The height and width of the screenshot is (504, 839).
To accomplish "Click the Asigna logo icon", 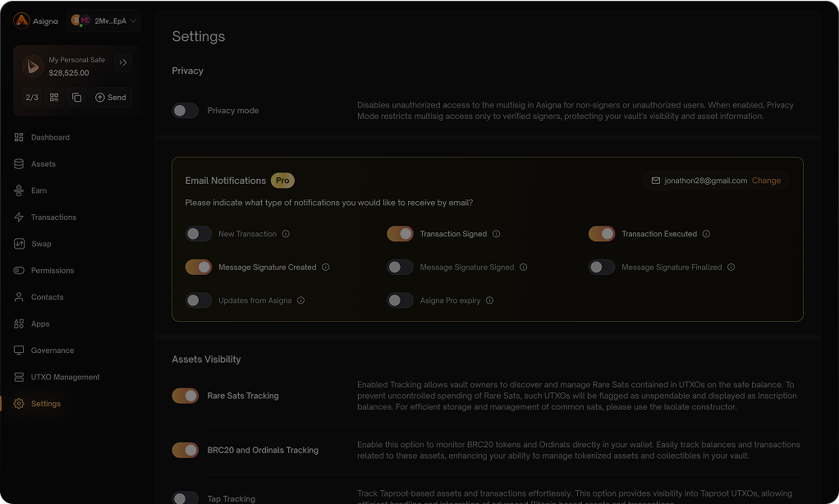I will coord(21,21).
